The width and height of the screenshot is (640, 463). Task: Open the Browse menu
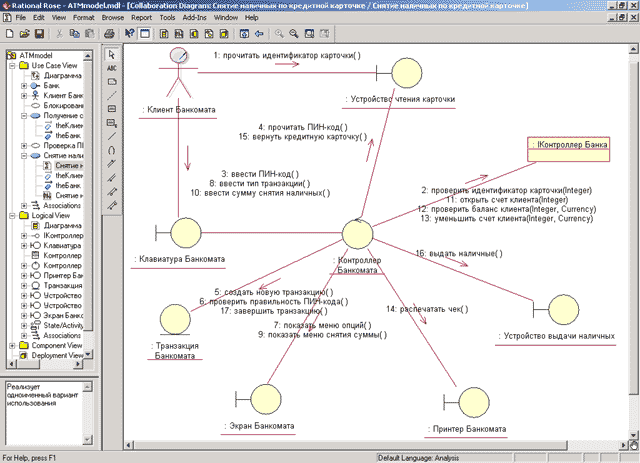click(113, 18)
